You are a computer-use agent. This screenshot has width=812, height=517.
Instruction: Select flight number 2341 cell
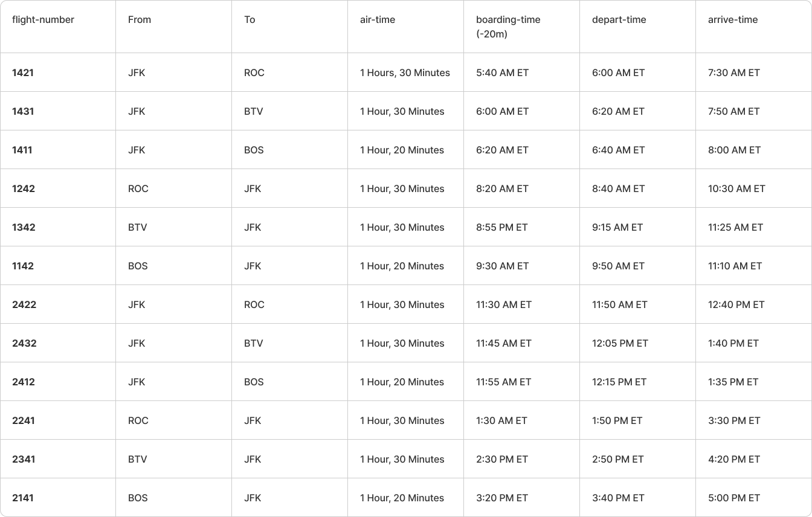click(24, 460)
